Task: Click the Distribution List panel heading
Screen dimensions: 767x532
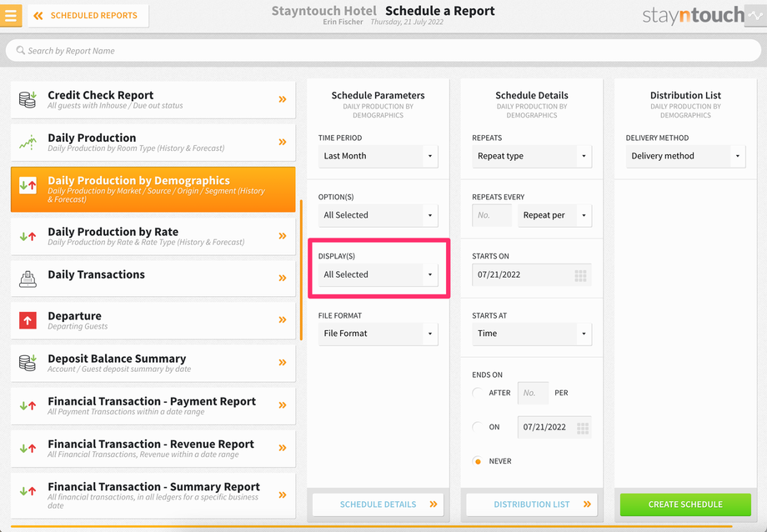Action: coord(685,95)
